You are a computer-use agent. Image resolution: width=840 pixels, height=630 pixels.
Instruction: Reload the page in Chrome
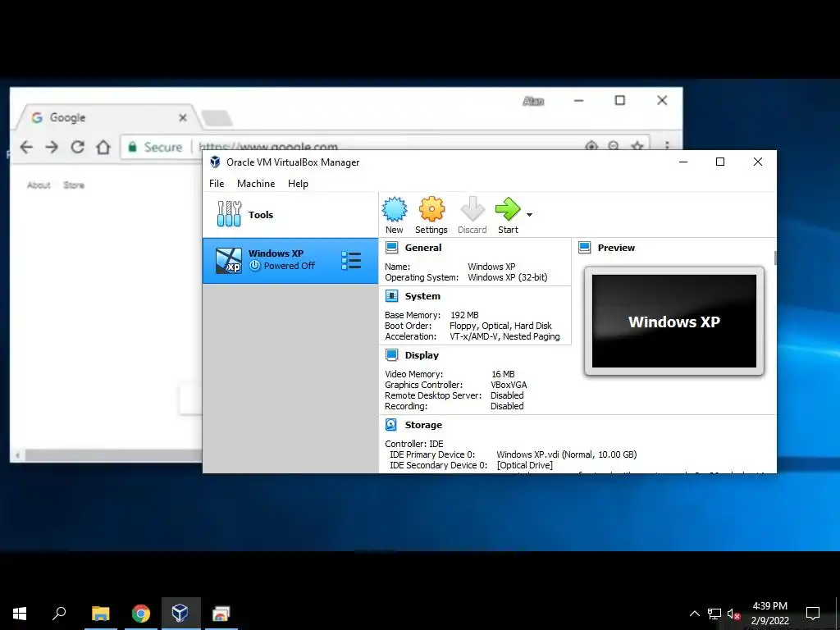[x=78, y=147]
